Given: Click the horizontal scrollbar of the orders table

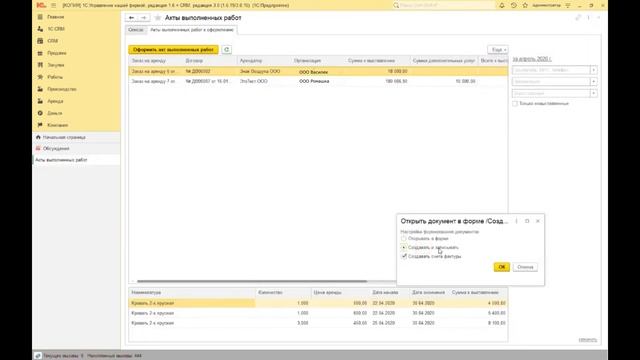Looking at the screenshot, I should [x=252, y=281].
